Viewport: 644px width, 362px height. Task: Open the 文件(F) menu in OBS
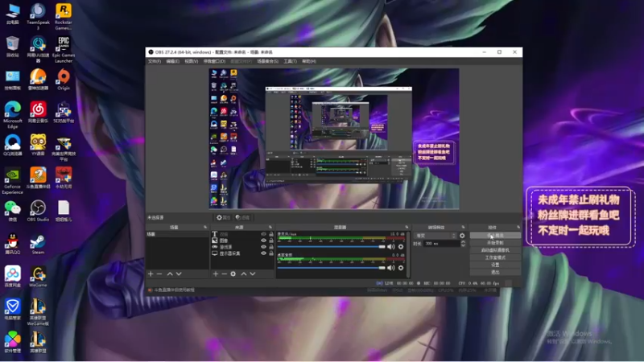(154, 61)
